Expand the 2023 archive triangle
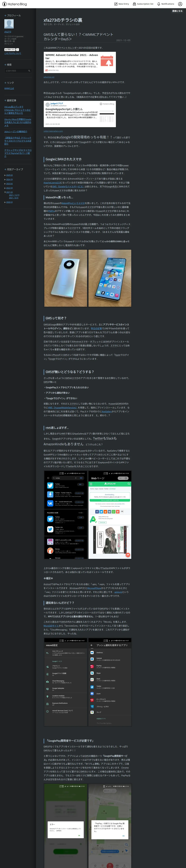 point(5,184)
